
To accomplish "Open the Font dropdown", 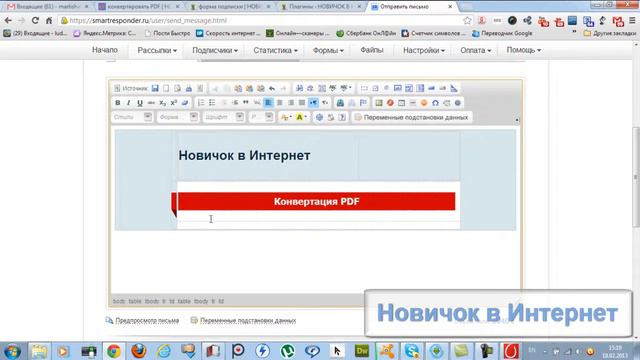I will tap(224, 117).
